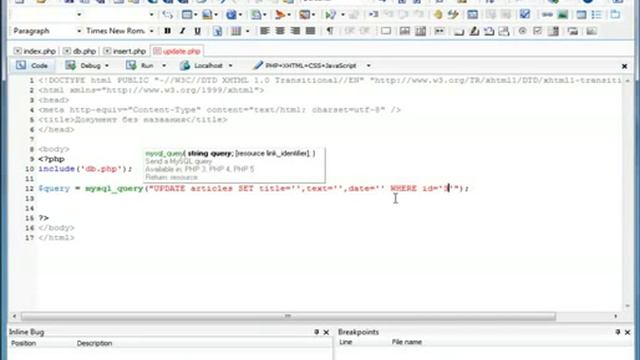Click the chain link icon near blank dropdowns
The image size is (640, 360).
167,15
